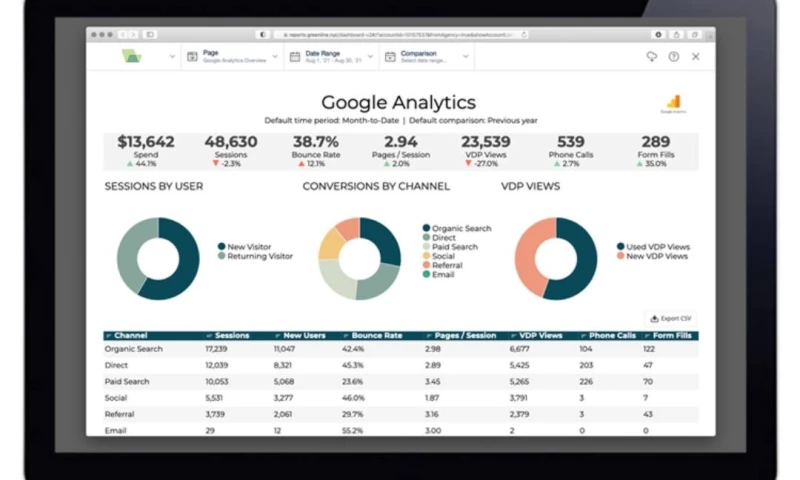Screen dimensions: 800x480
Task: Select the Organic Search table row
Action: pyautogui.click(x=401, y=349)
